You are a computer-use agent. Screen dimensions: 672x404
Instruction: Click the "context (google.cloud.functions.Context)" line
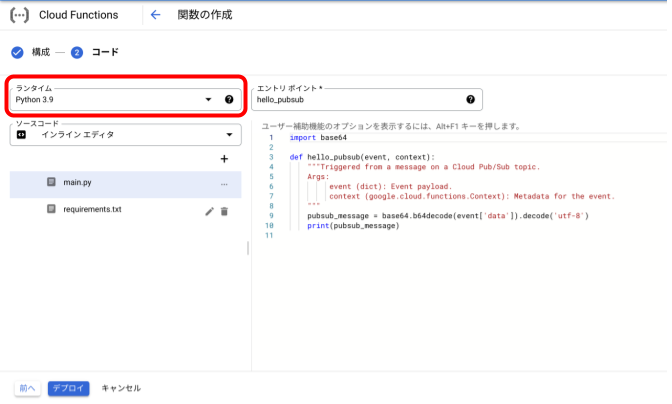coord(472,197)
